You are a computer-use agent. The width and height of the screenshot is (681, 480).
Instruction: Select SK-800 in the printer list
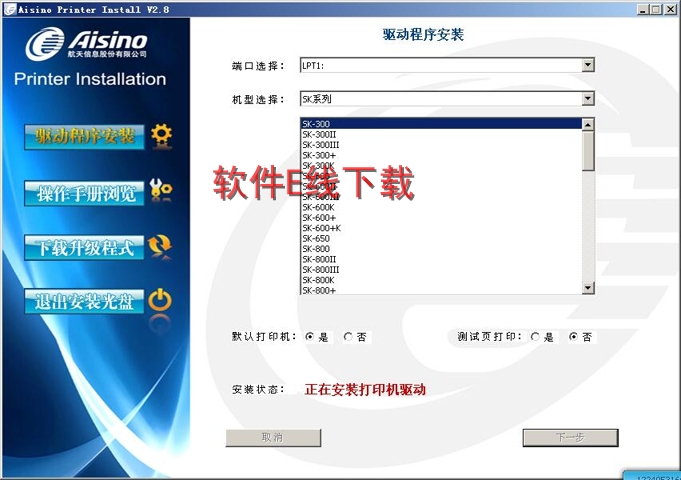tap(316, 249)
